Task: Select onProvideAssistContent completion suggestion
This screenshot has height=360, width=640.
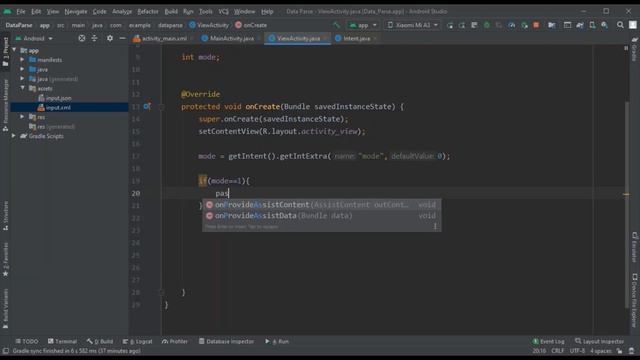Action: point(321,205)
